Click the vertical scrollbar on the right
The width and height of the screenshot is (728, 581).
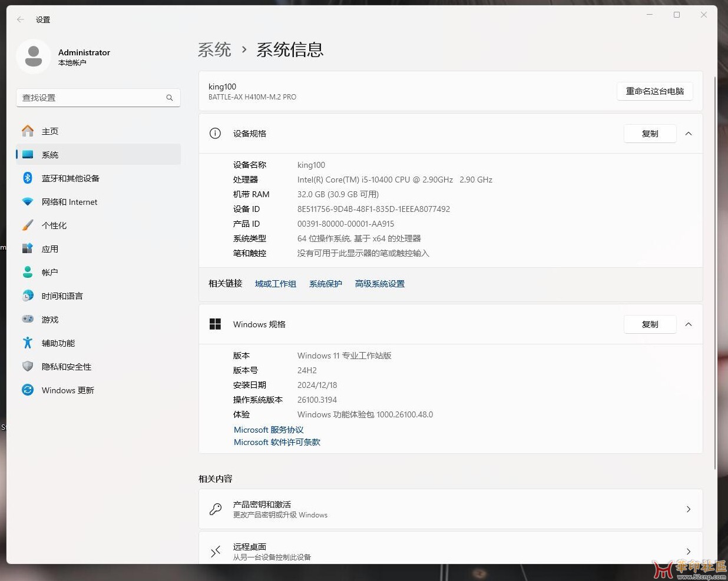point(715,273)
